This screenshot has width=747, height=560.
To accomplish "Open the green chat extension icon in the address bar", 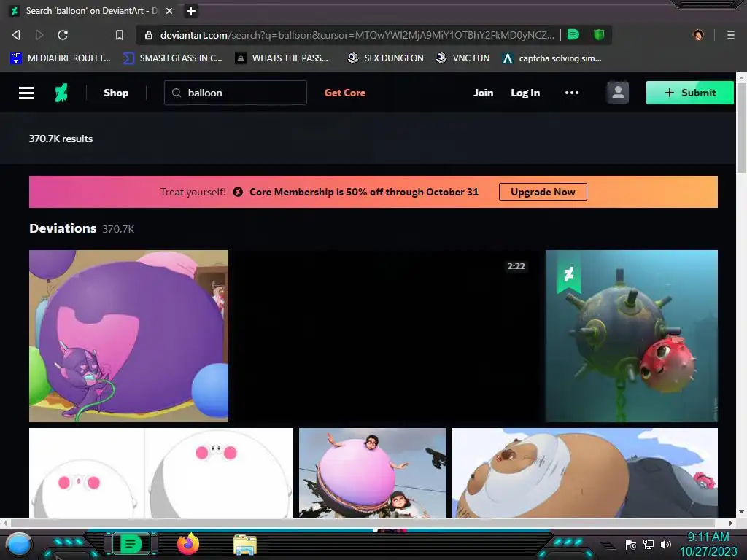I will (x=573, y=34).
